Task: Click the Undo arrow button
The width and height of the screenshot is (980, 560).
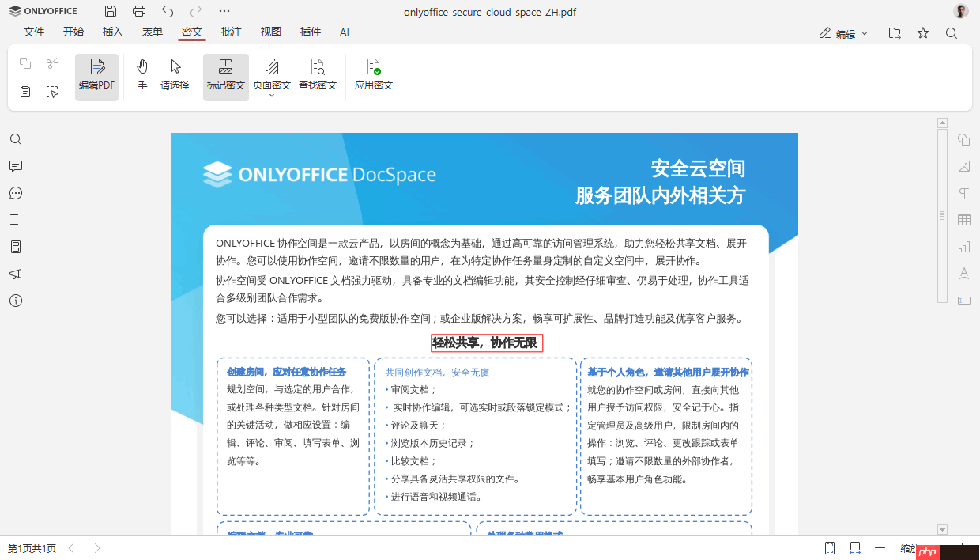Action: point(165,11)
